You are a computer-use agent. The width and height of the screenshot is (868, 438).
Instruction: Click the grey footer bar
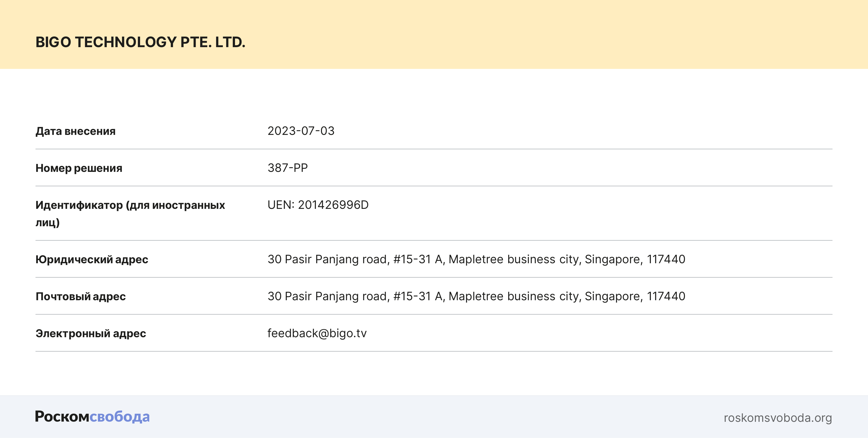coord(434,417)
